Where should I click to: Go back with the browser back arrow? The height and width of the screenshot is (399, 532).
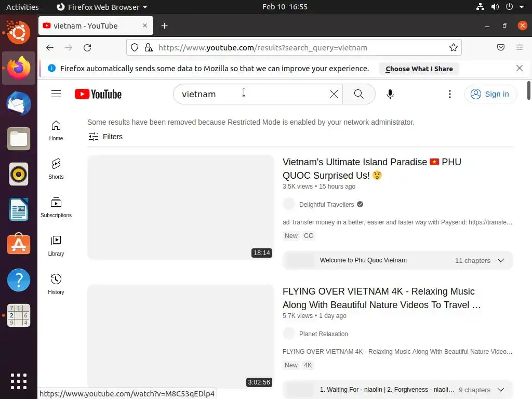(x=50, y=47)
